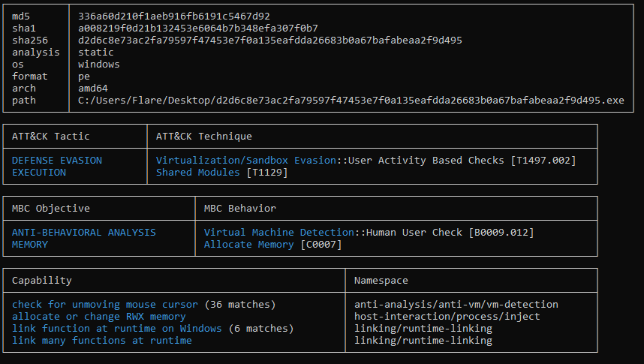This screenshot has height=364, width=644.
Task: Click Shared Modules technique
Action: point(197,172)
